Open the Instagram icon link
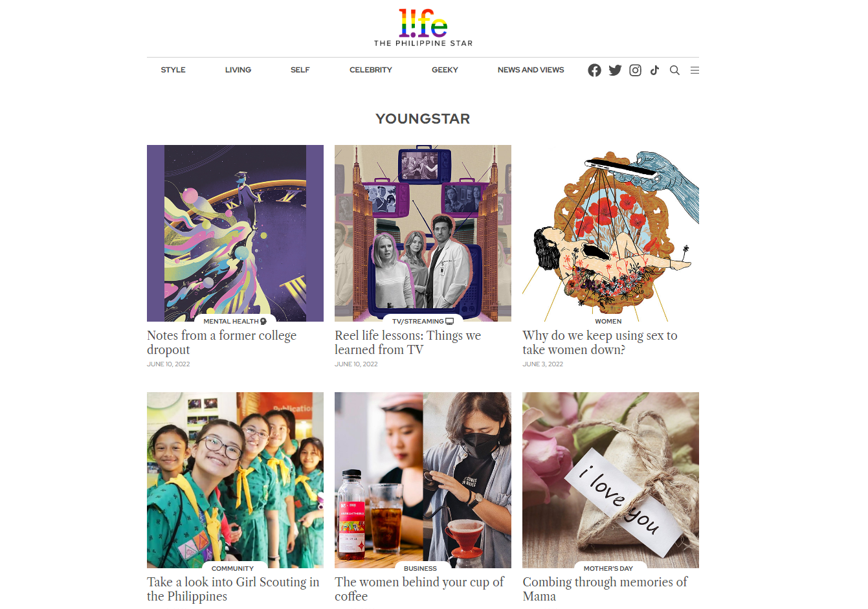The width and height of the screenshot is (868, 609). pos(635,70)
